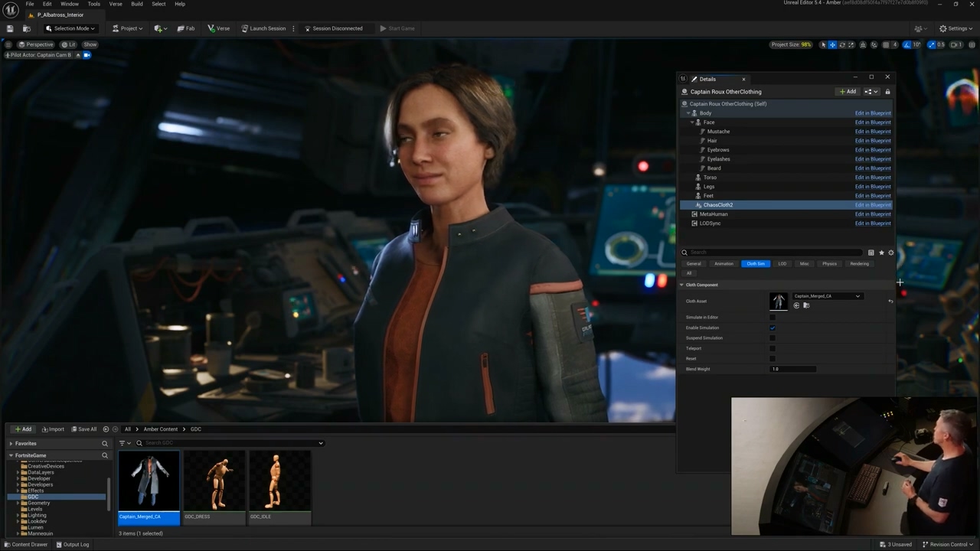Click the 3 Unsaved indicator
Screen dimensions: 980x551
(x=896, y=544)
